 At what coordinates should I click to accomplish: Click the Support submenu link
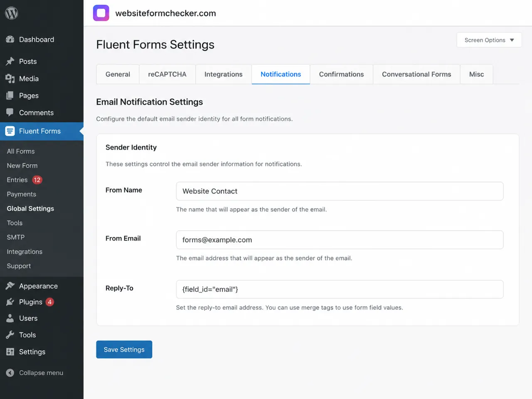tap(19, 266)
